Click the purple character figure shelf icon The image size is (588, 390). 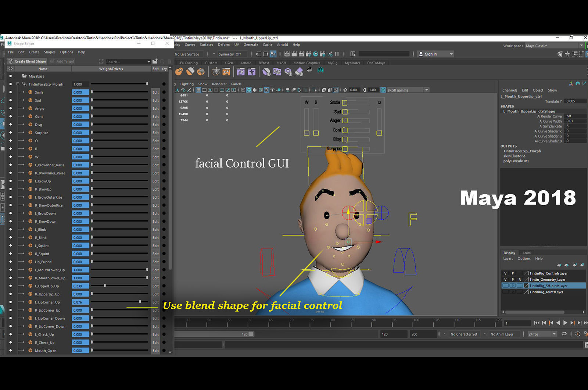click(251, 71)
